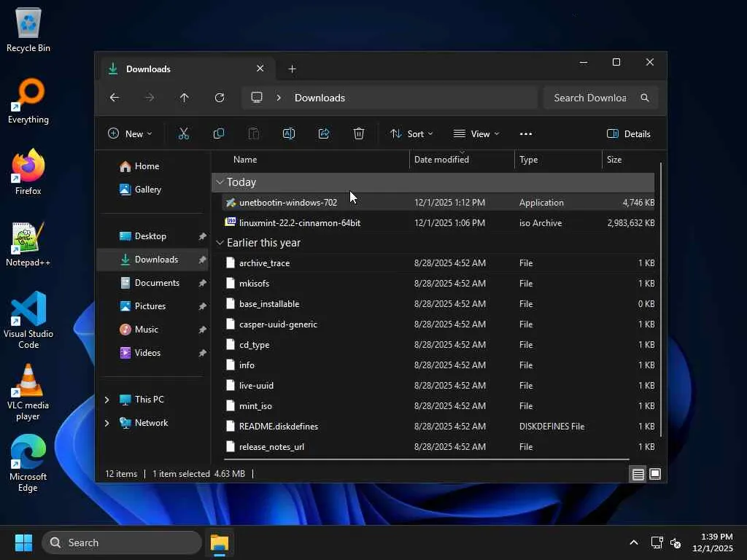Open Desktop in navigation pane
Image resolution: width=747 pixels, height=560 pixels.
[152, 236]
